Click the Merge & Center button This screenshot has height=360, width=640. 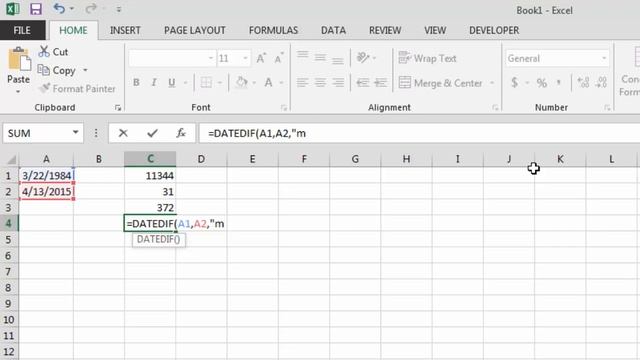[x=440, y=83]
